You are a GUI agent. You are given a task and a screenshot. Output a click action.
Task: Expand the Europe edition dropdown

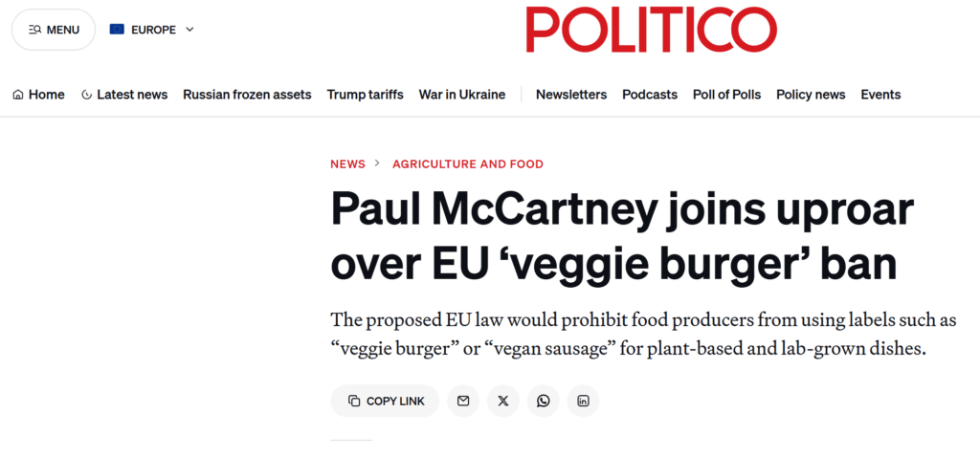pyautogui.click(x=189, y=30)
